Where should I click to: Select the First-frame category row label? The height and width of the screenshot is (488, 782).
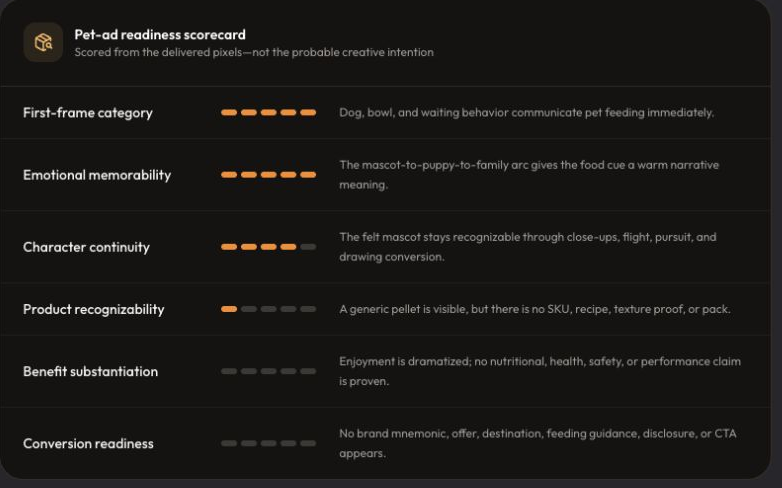(x=88, y=113)
